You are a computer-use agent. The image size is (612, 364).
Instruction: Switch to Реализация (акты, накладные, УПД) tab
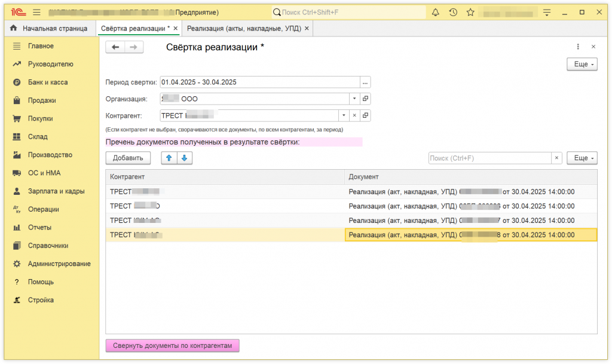(244, 28)
